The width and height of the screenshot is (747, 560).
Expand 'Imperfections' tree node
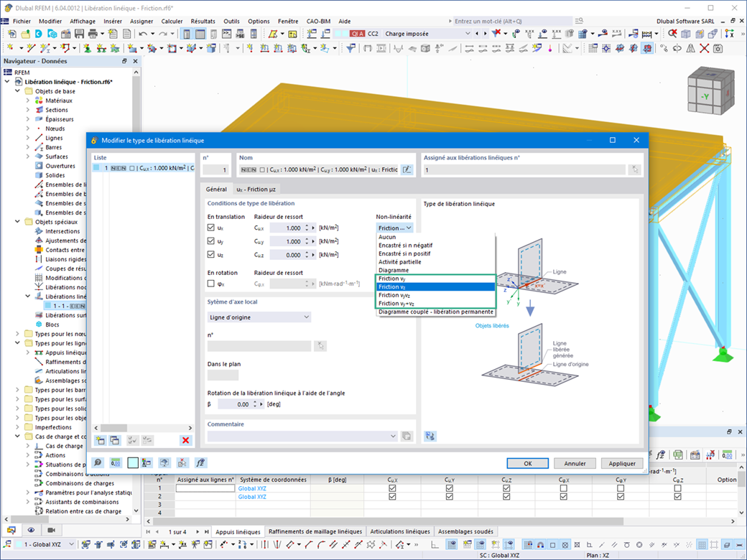18,427
